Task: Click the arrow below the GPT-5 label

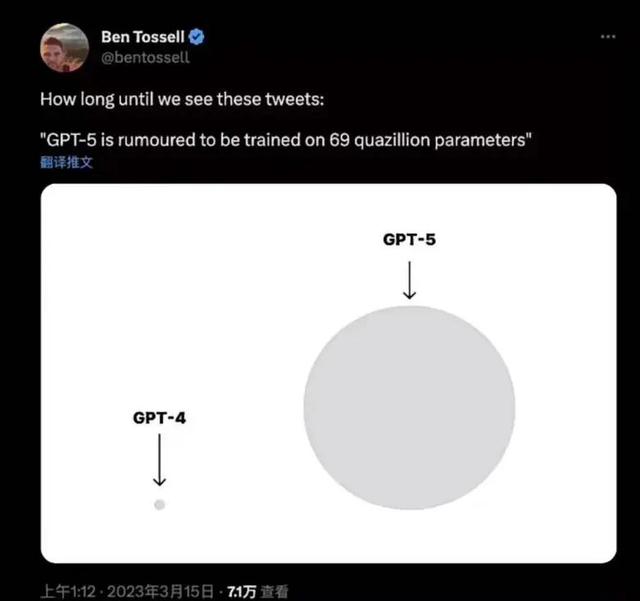Action: point(409,280)
